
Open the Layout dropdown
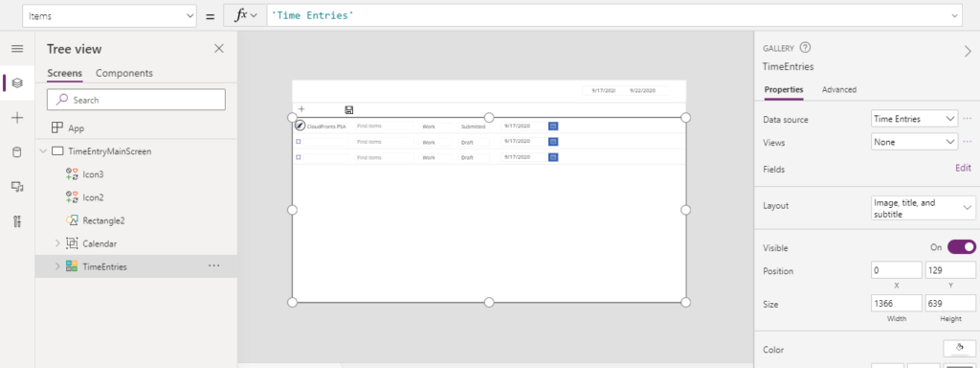tap(924, 208)
